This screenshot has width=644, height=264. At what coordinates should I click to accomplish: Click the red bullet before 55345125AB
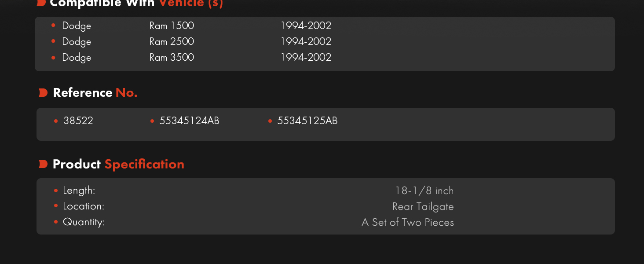click(270, 121)
